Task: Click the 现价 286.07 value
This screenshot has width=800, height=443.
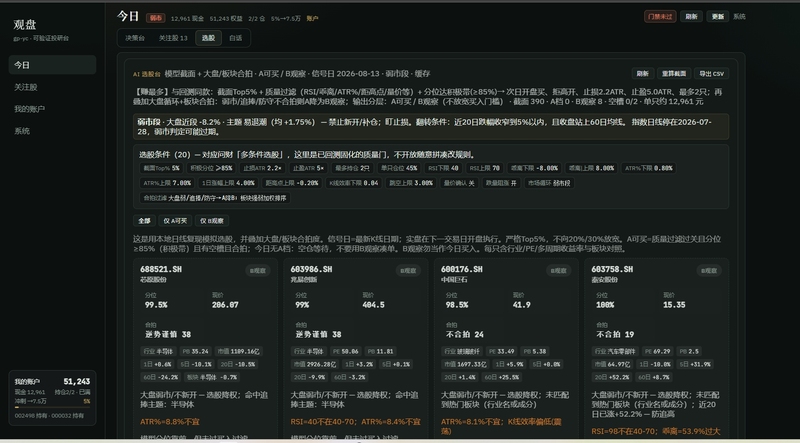Action: pyautogui.click(x=225, y=305)
